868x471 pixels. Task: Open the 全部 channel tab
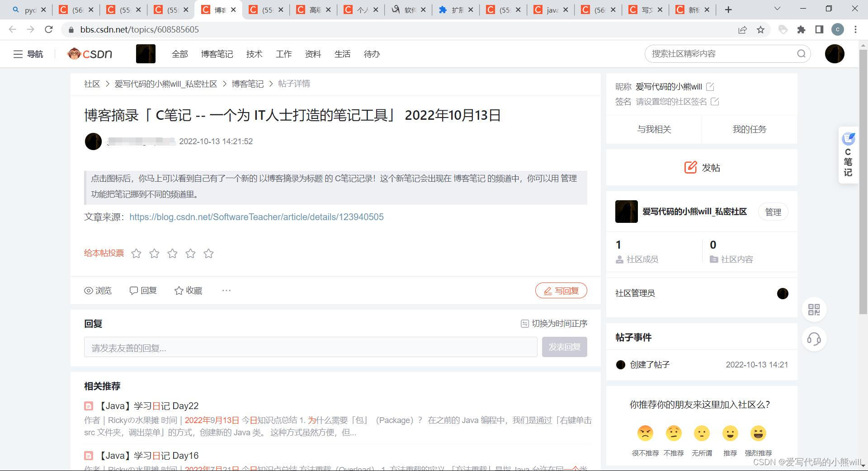coord(179,54)
